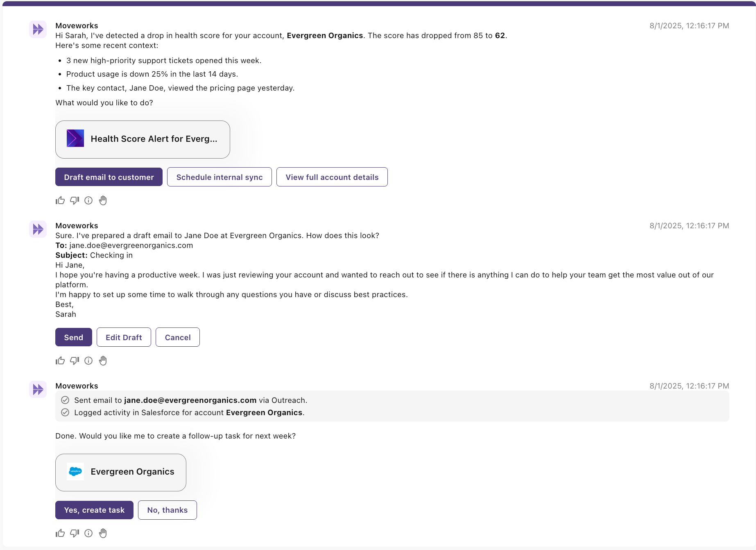Thumbs up the health score alert message
The image size is (756, 550).
60,200
